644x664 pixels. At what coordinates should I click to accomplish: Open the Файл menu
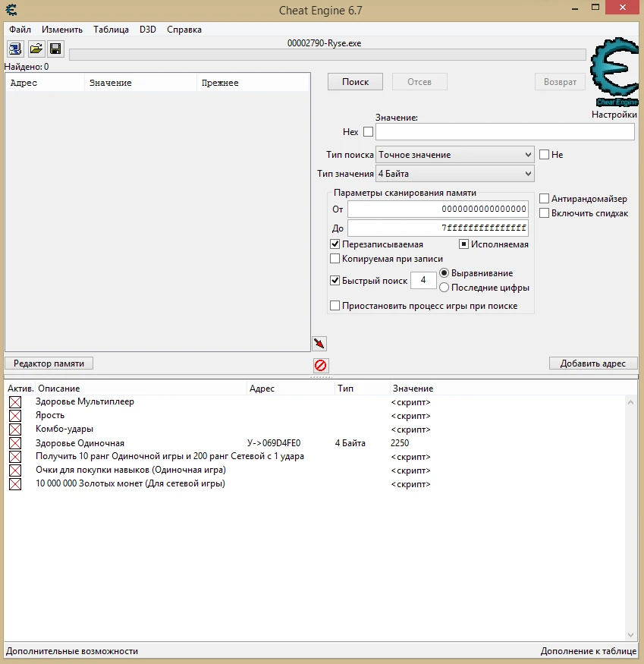pos(20,29)
